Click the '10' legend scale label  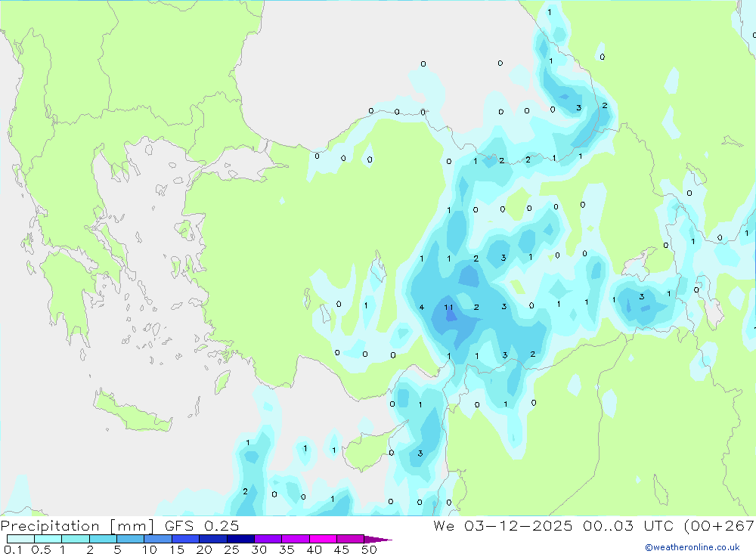click(150, 549)
